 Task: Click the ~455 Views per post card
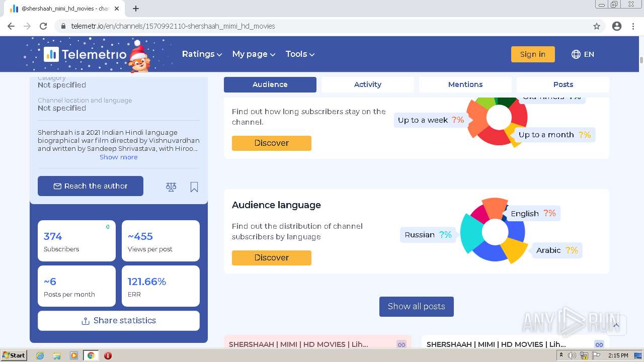pos(160,241)
